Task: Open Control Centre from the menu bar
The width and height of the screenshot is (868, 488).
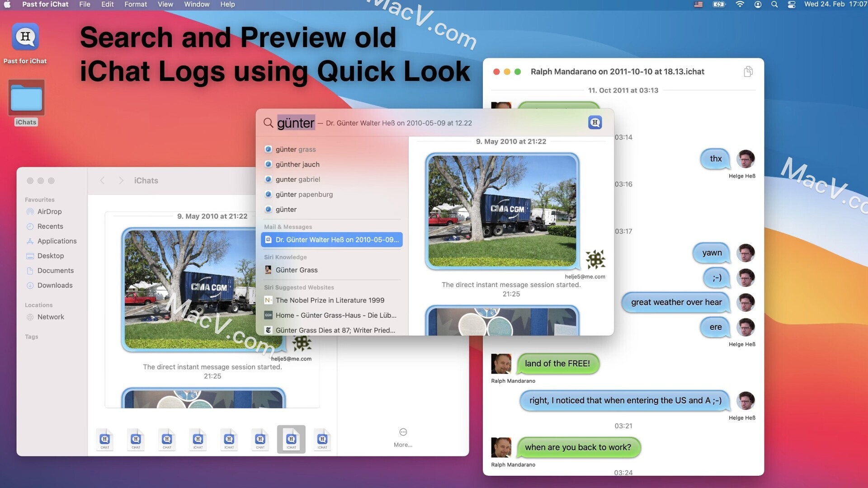Action: [x=791, y=5]
